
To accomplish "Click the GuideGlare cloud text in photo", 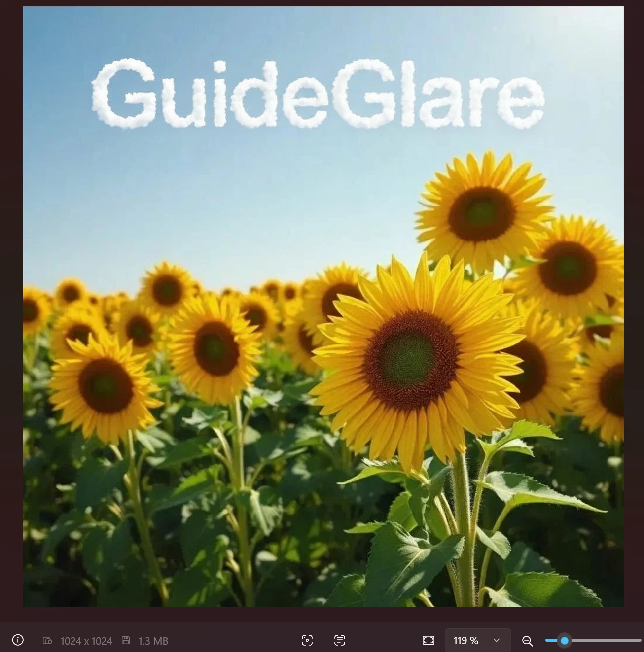I will tap(318, 94).
